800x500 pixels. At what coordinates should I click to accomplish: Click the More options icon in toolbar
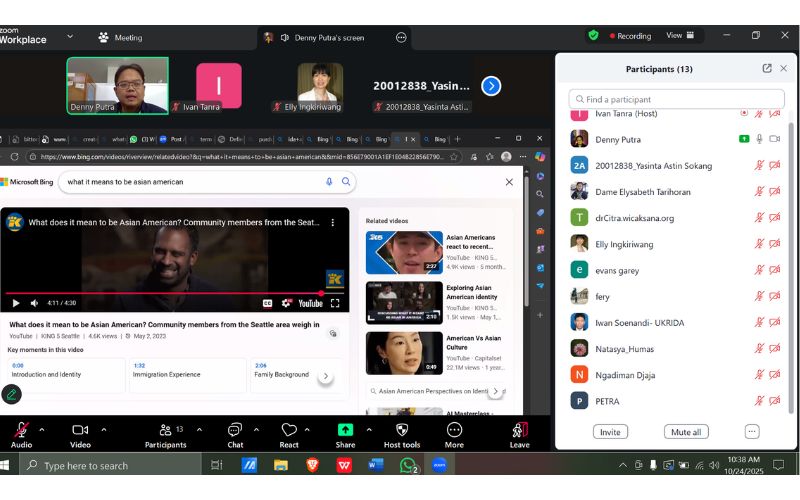pos(454,430)
